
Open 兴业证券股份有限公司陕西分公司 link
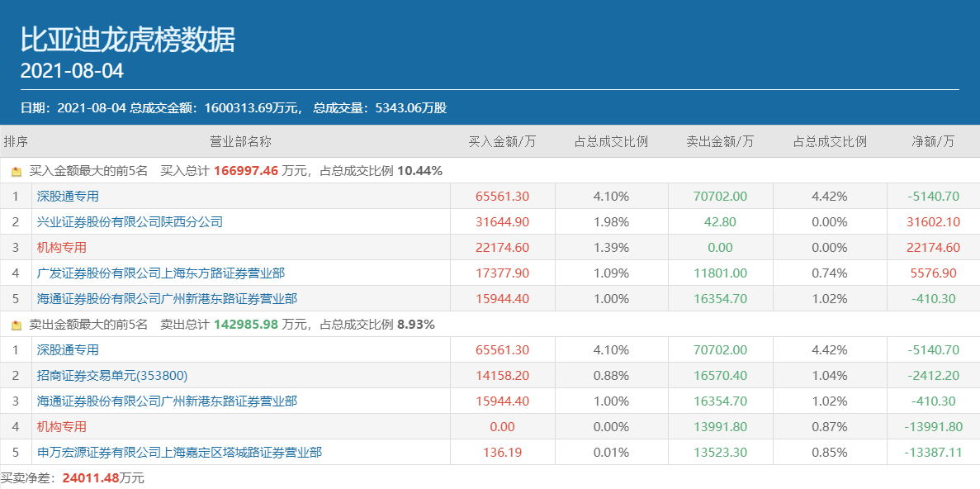tap(130, 222)
